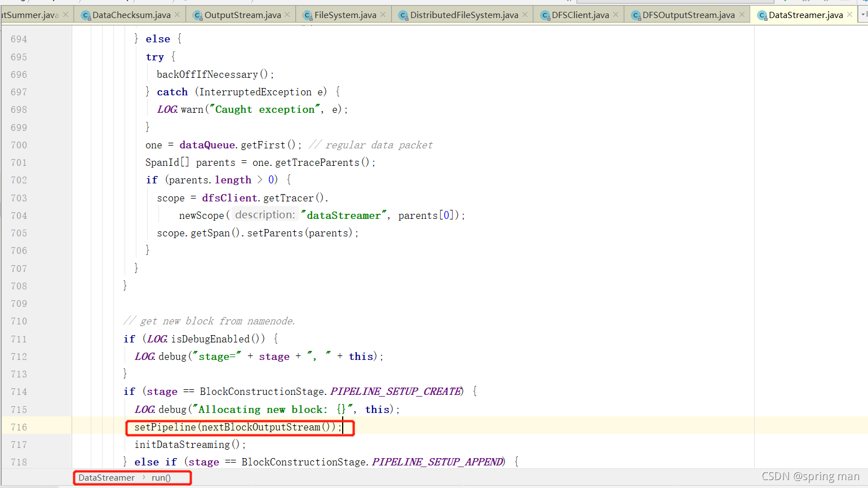Viewport: 868px width, 488px height.
Task: Click the class icon on DFSOutputStream.java tab
Action: (x=636, y=15)
